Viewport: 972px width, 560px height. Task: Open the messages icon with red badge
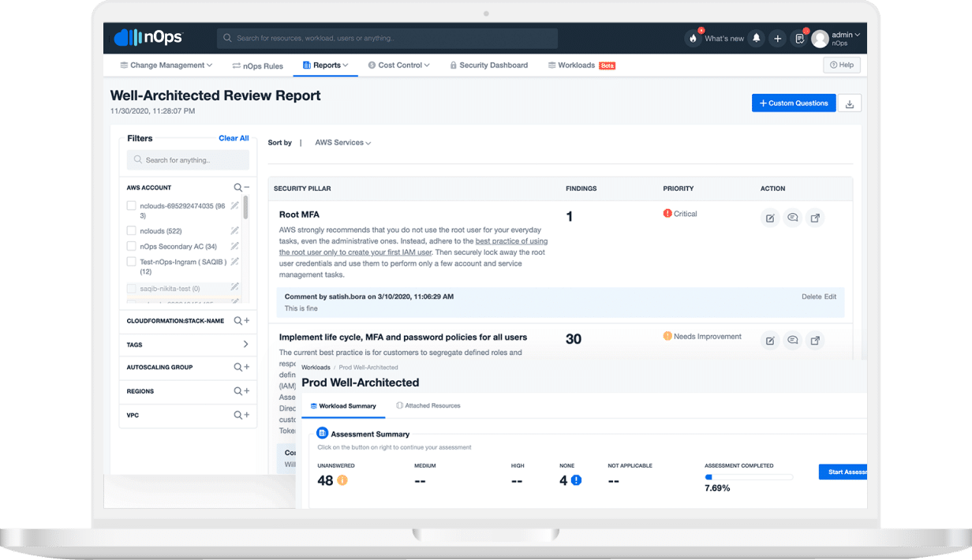click(x=800, y=38)
